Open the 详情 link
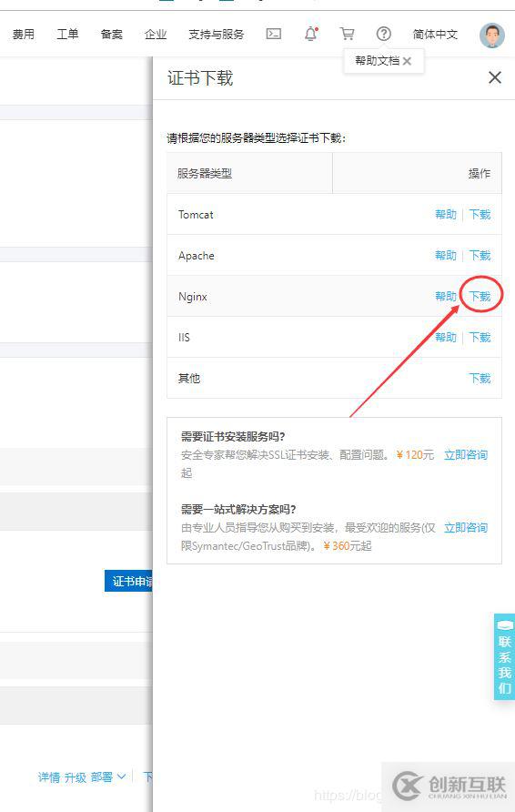515x812 pixels. [49, 777]
